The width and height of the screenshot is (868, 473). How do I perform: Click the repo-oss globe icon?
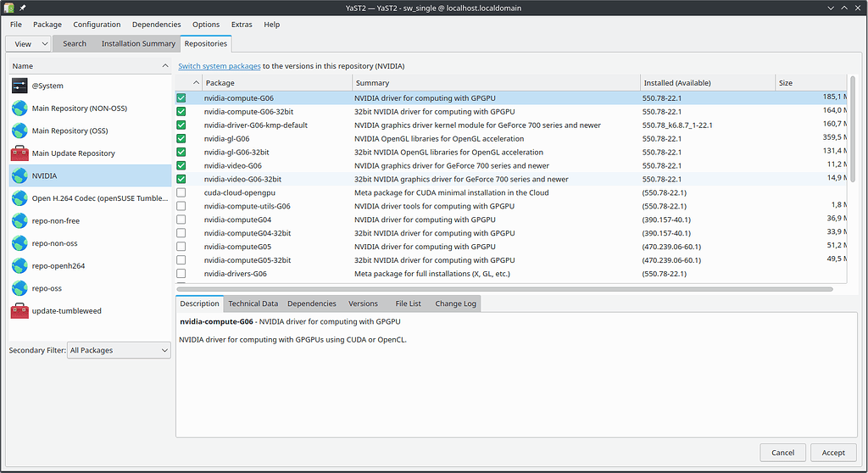19,288
